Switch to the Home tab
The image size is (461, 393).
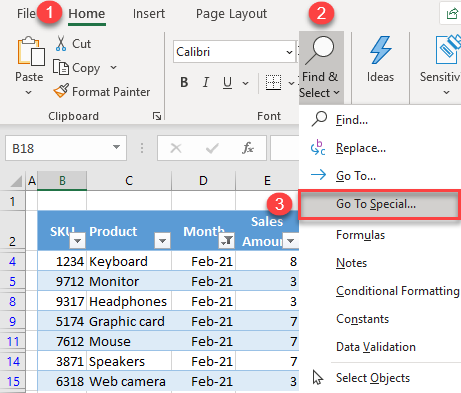click(x=87, y=14)
